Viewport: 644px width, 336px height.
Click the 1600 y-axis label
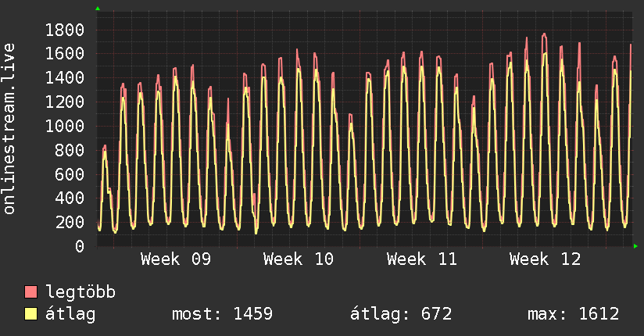(x=65, y=54)
